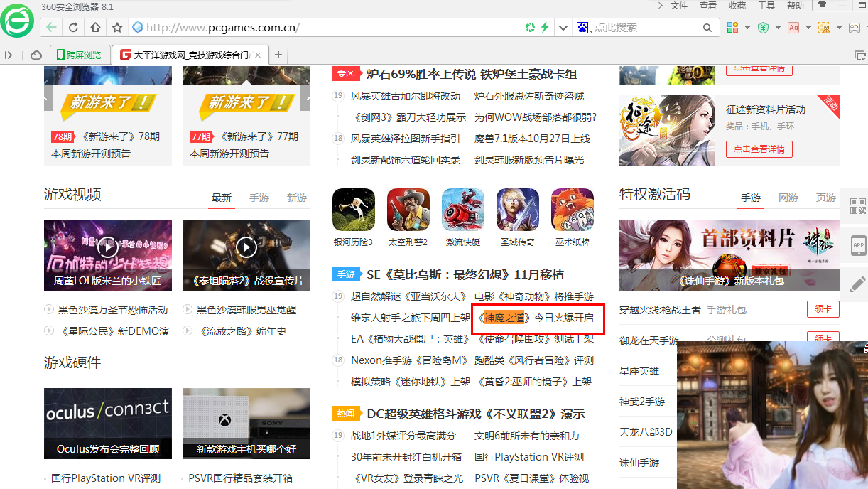Screen dimensions: 868x489
Task: Expand dropdown beside the screenshot scissors icon
Action: 838,28
